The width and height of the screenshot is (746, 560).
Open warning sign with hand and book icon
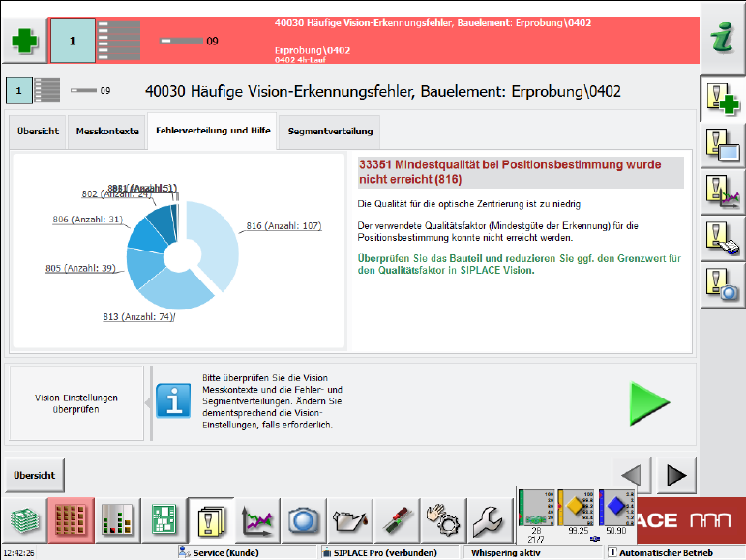[x=722, y=239]
